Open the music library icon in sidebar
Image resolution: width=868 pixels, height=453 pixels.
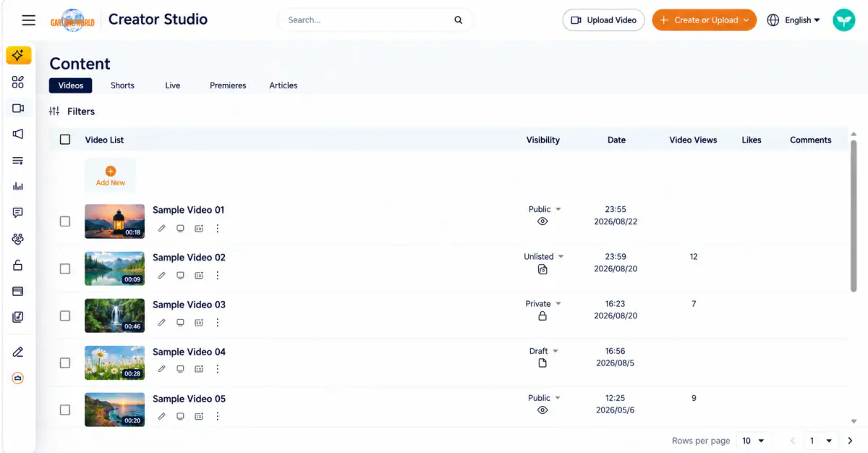pos(18,317)
